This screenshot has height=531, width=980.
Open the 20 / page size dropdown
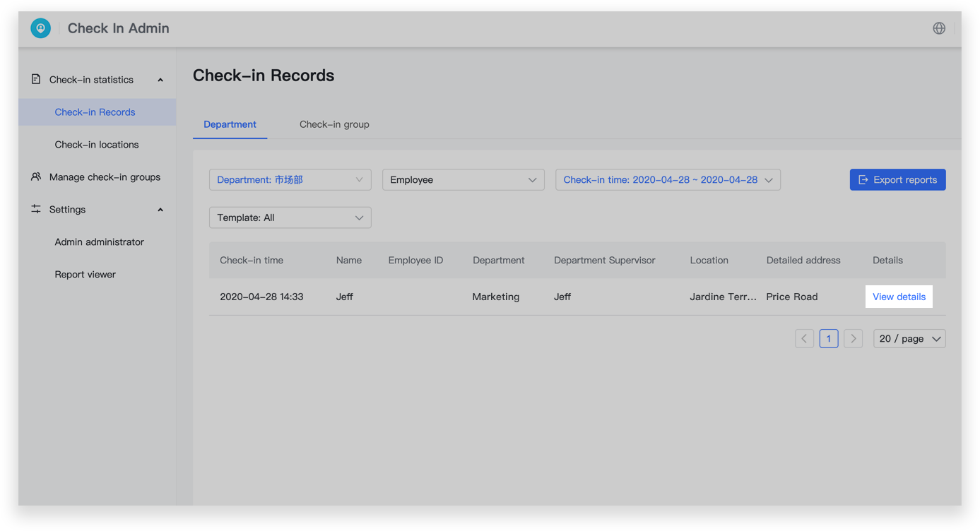pyautogui.click(x=909, y=339)
